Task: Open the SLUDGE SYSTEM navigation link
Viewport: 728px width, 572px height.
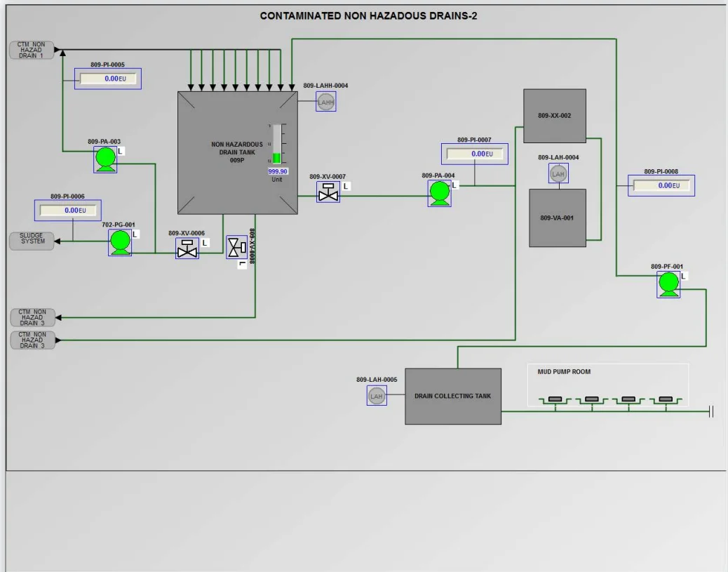Action: 31,238
